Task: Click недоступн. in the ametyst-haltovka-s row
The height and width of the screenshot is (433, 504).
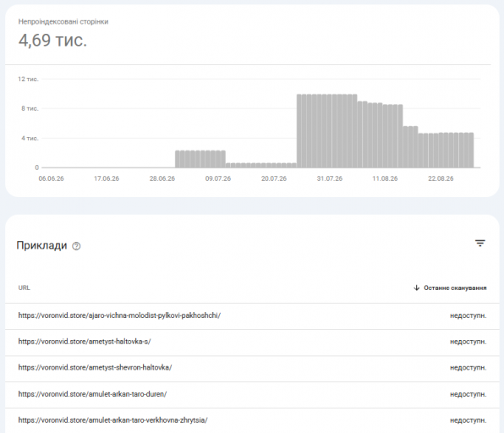Action: click(x=468, y=342)
